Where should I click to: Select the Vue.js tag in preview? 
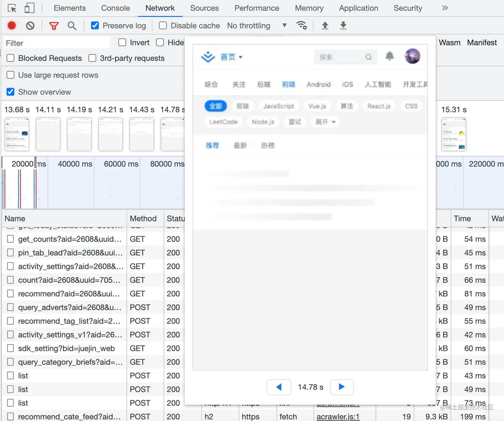click(317, 106)
